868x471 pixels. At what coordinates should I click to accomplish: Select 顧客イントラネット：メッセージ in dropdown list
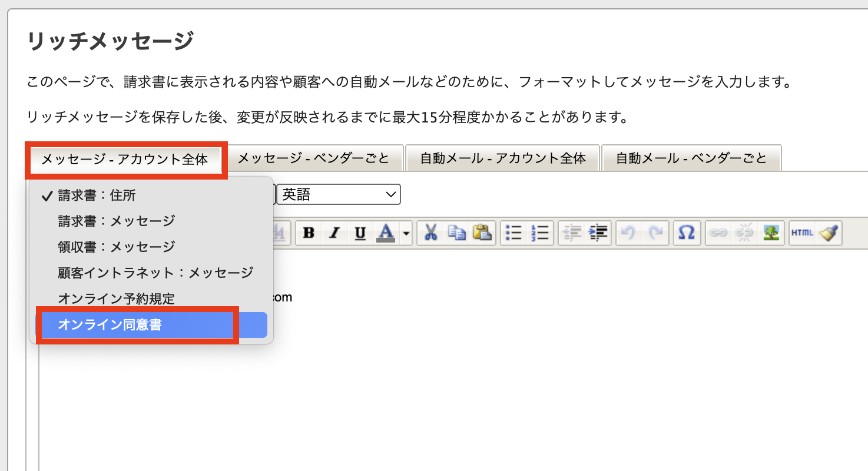tap(155, 273)
